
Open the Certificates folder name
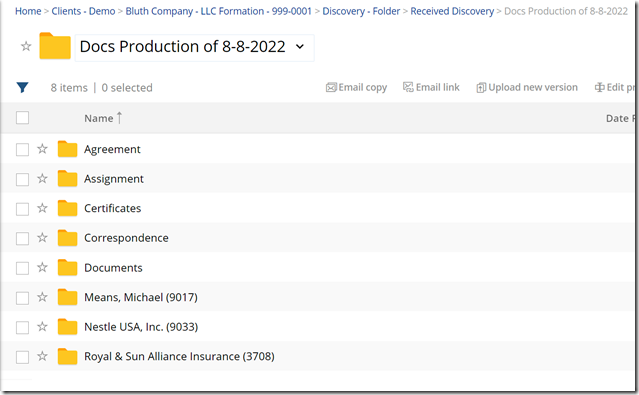(112, 208)
